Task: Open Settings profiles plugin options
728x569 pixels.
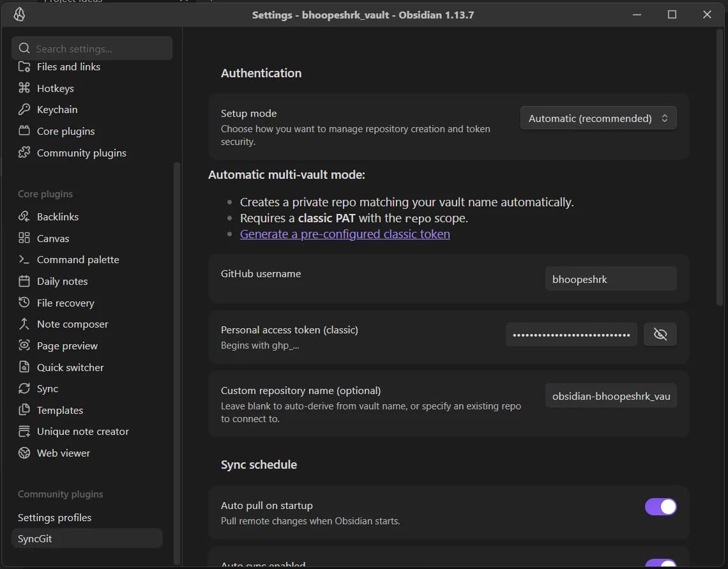Action: tap(87, 517)
